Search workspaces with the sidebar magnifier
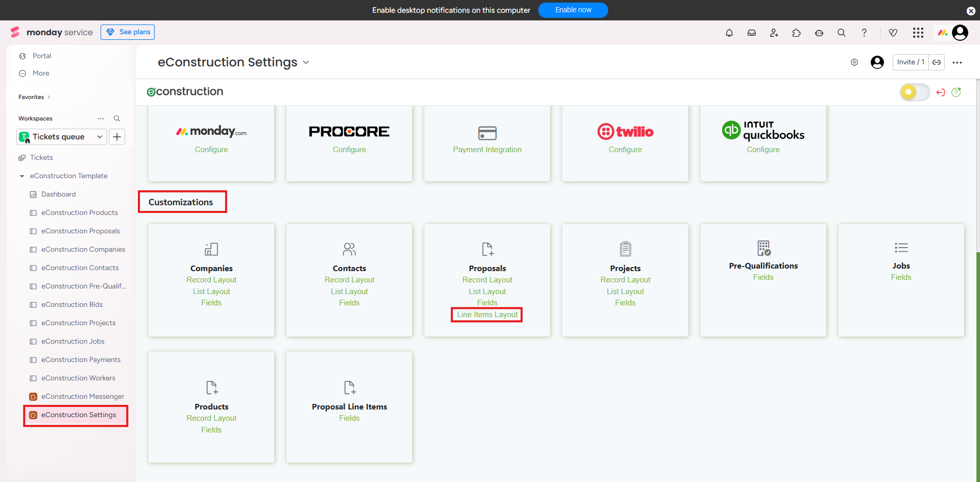The height and width of the screenshot is (482, 980). [117, 118]
